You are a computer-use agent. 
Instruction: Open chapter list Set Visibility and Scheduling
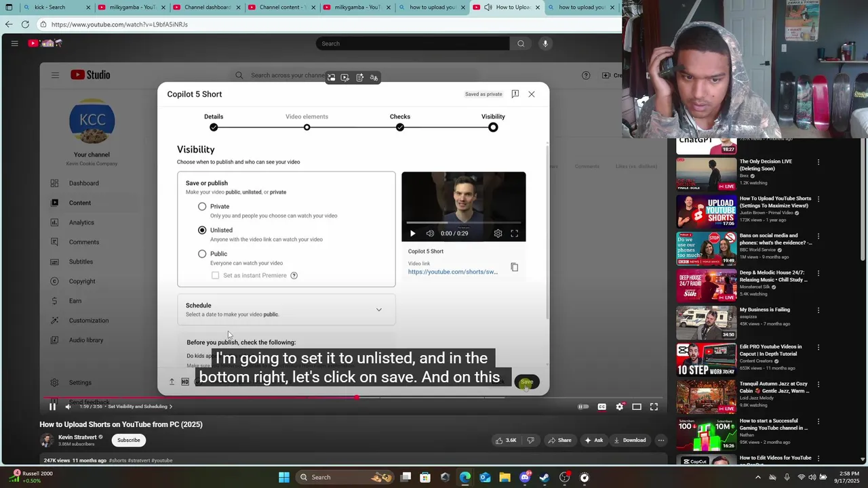point(140,407)
